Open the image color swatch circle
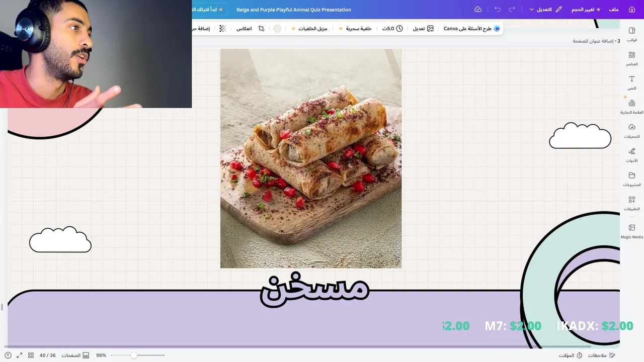Image resolution: width=644 pixels, height=362 pixels. [277, 29]
